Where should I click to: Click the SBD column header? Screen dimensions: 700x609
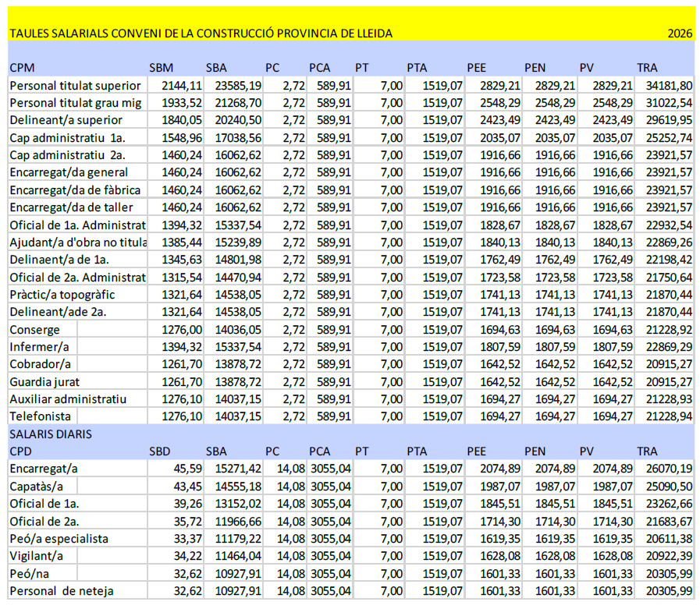click(x=161, y=451)
